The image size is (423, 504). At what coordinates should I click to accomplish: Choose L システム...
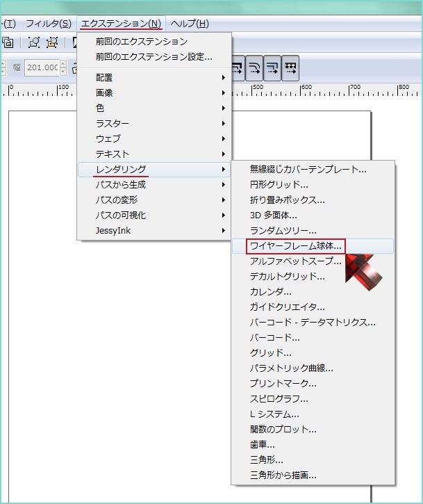[x=313, y=414]
